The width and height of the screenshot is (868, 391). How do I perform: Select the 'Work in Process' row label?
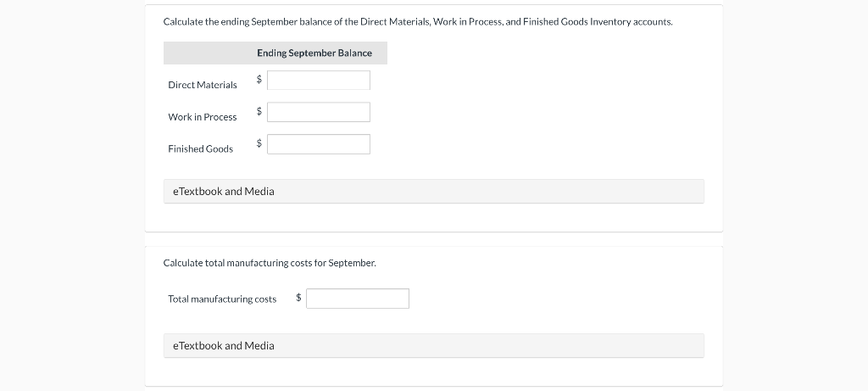(203, 117)
